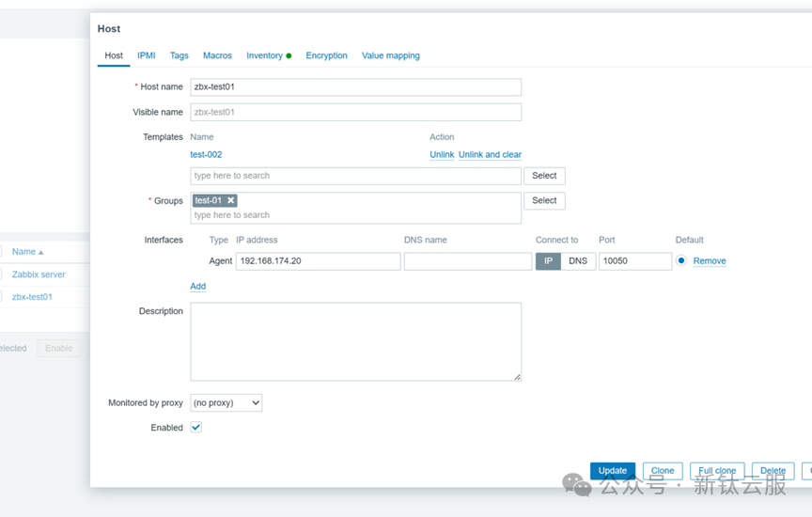812x517 pixels.
Task: Focus the IP address field
Action: [x=318, y=261]
